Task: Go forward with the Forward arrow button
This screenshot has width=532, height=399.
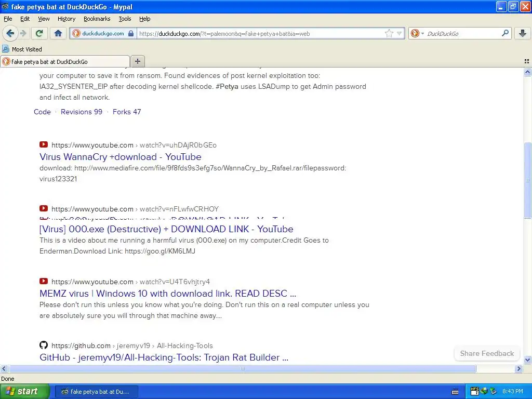Action: pyautogui.click(x=23, y=33)
